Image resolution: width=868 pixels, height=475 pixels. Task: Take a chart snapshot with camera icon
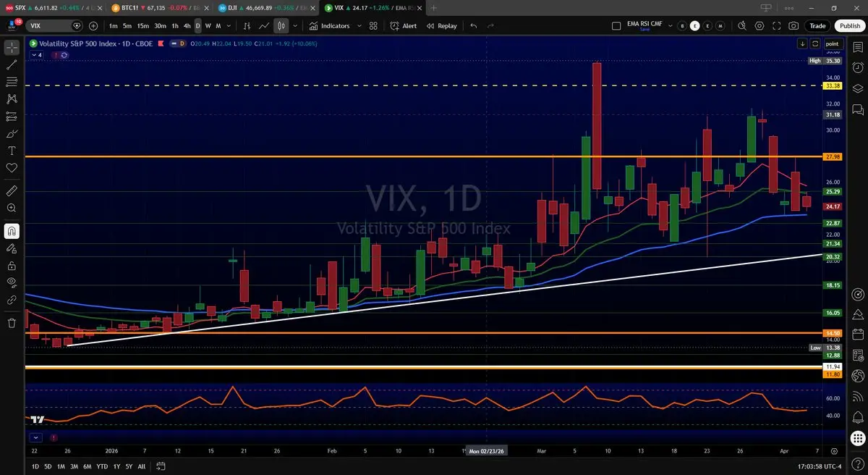(794, 25)
